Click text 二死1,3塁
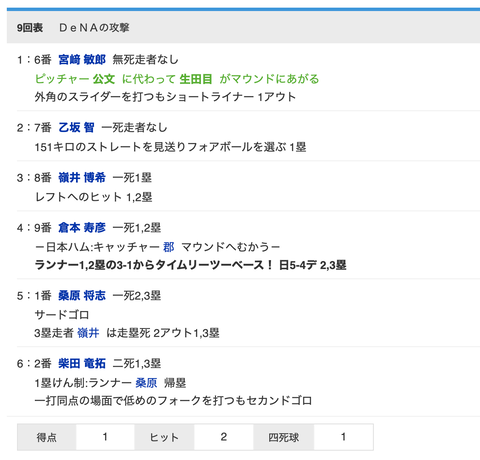Image resolution: width=480 pixels, height=460 pixels. pos(137,363)
